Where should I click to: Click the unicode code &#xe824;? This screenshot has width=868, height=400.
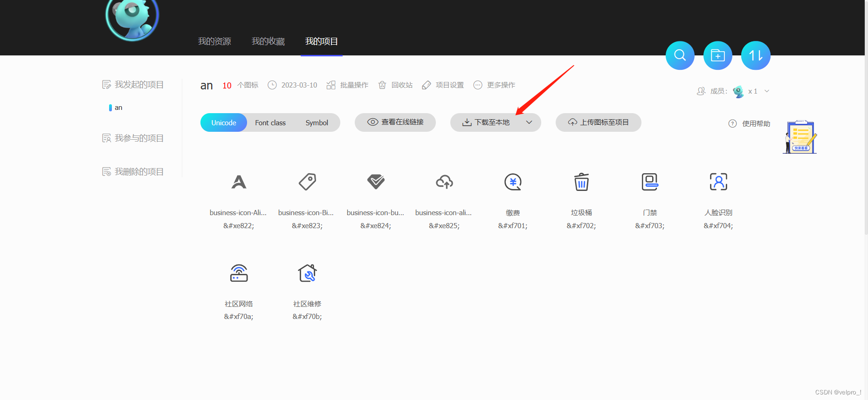pyautogui.click(x=376, y=226)
